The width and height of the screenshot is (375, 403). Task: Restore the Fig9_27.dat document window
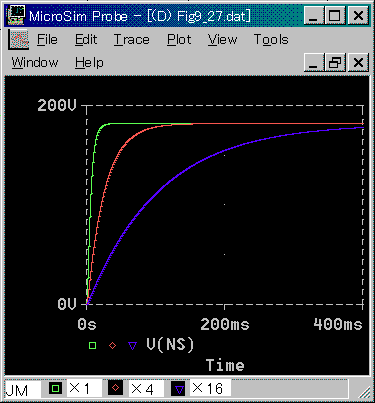coord(335,62)
